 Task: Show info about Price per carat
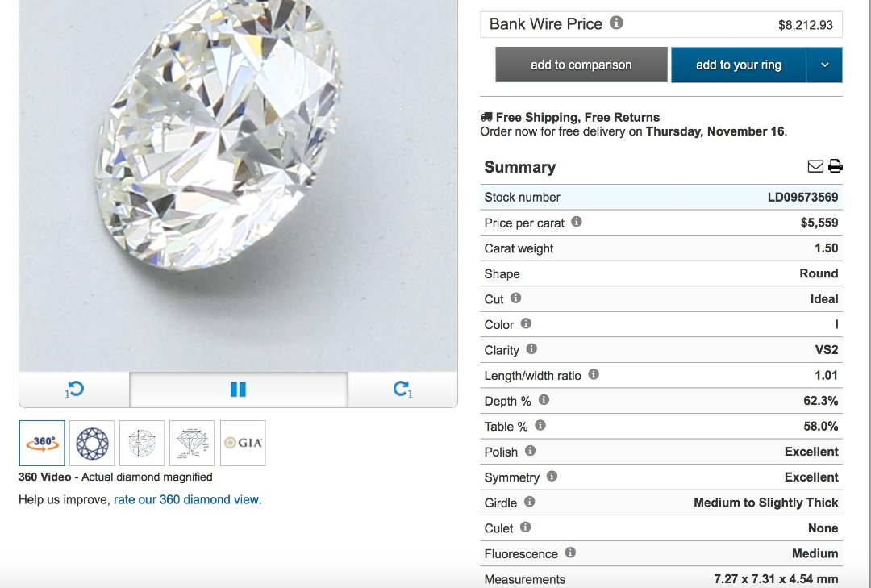tap(577, 222)
